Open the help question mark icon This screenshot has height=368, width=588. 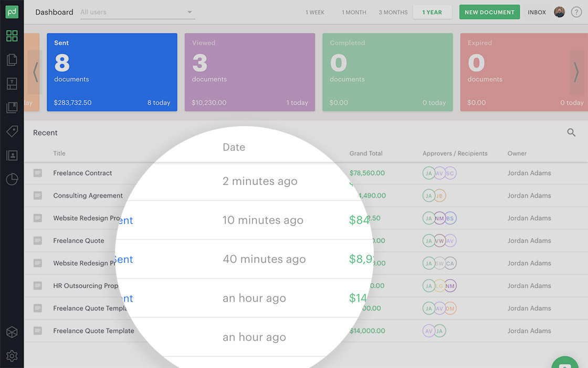pyautogui.click(x=576, y=12)
